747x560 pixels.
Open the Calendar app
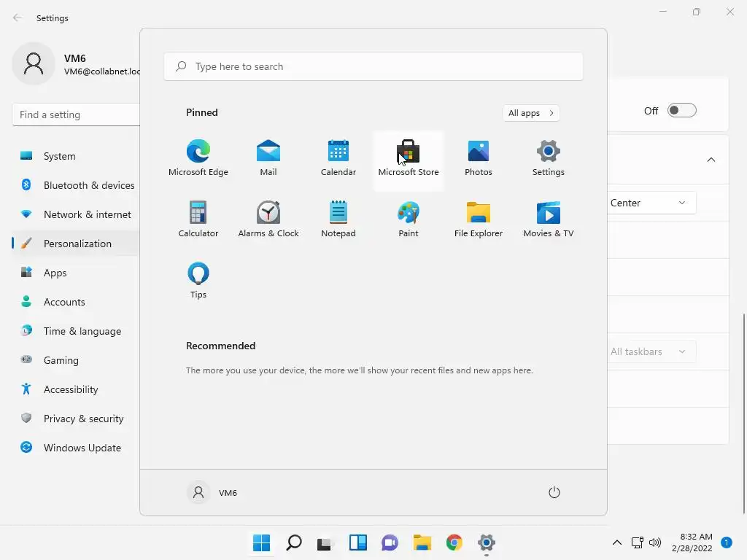click(338, 158)
